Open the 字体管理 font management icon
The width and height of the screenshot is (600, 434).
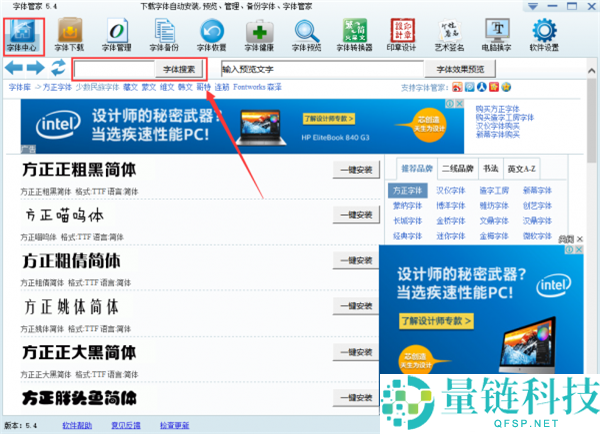coord(117,36)
